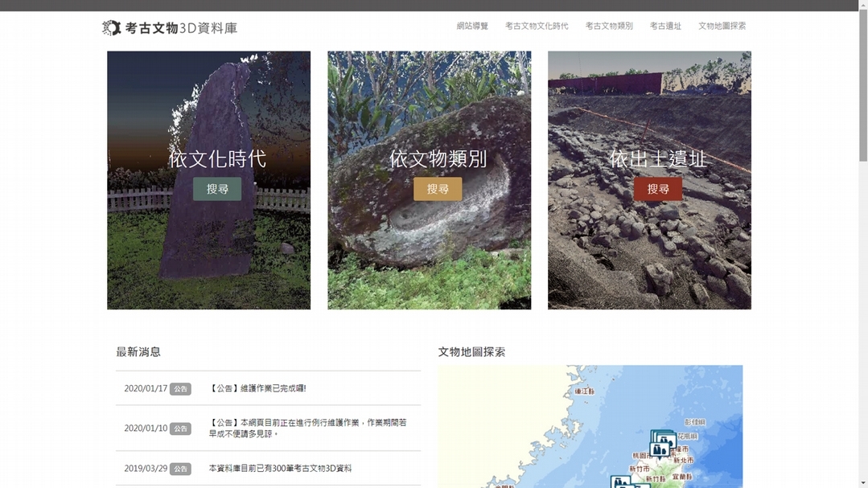Click the 依文物類別 title text
Viewport: 868px width, 488px height.
point(438,159)
